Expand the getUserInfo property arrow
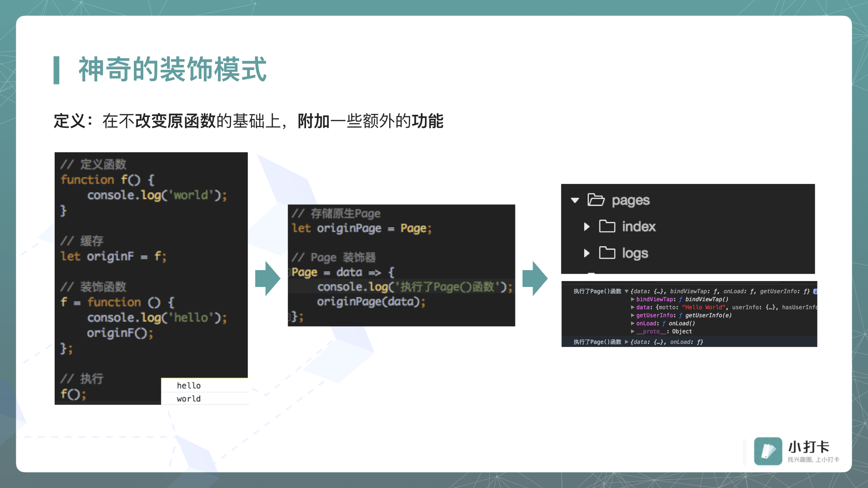 coord(632,315)
